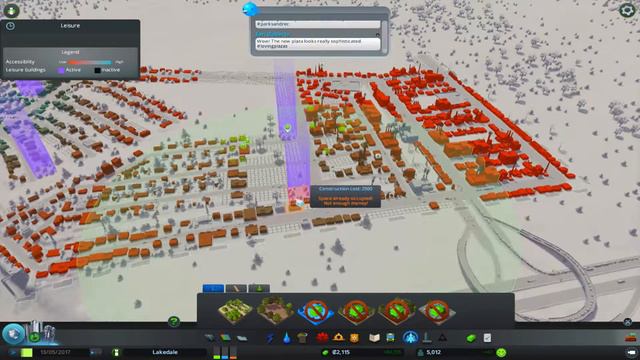Select the selected blue locked park thumbnail
Screen dimensions: 640x360
[x=316, y=311]
